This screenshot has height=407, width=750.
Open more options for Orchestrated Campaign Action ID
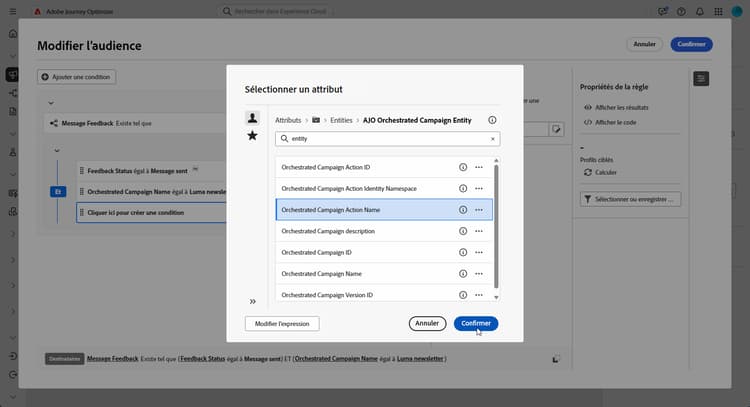click(479, 167)
